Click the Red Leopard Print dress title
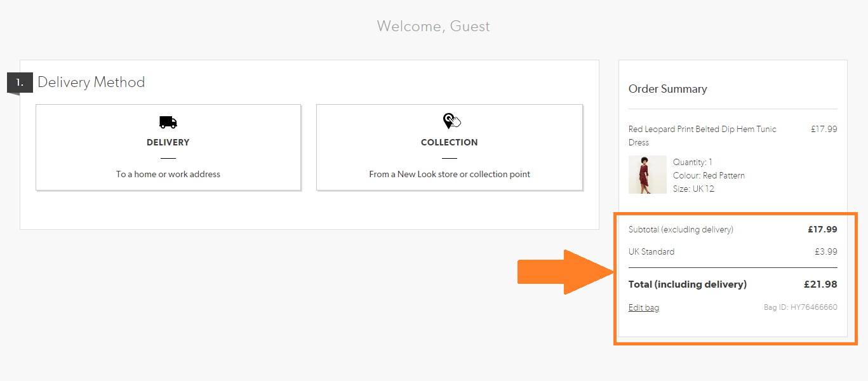The image size is (868, 381). tap(702, 135)
